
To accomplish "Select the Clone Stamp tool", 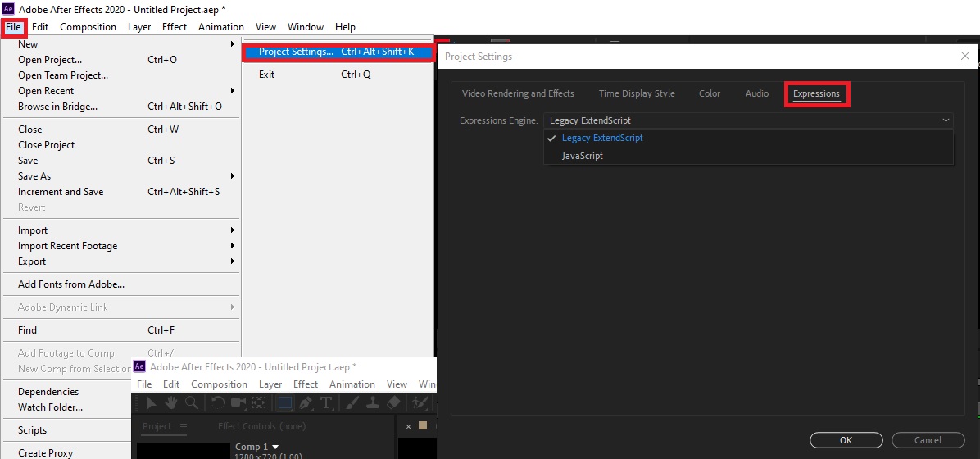I will click(x=371, y=402).
